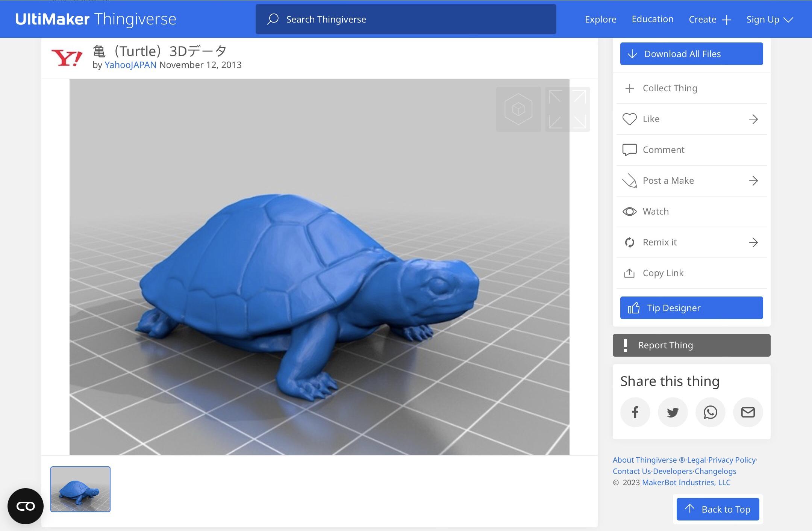Collect Thing into a collection
Image resolution: width=812 pixels, height=531 pixels.
(x=670, y=88)
